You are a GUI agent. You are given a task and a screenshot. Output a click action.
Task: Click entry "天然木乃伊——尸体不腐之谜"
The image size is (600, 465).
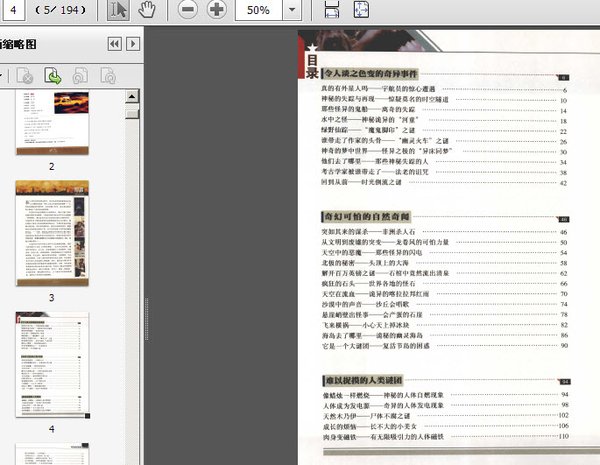pos(366,416)
